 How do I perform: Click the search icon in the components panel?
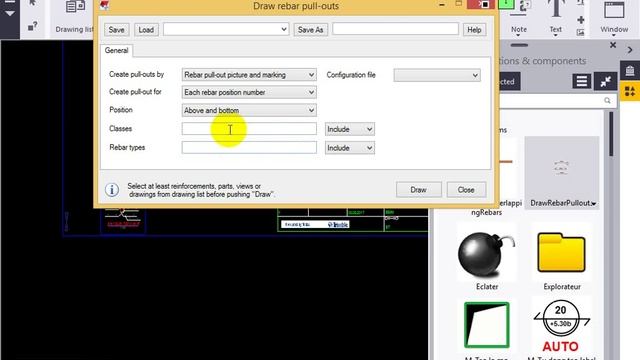(x=607, y=100)
